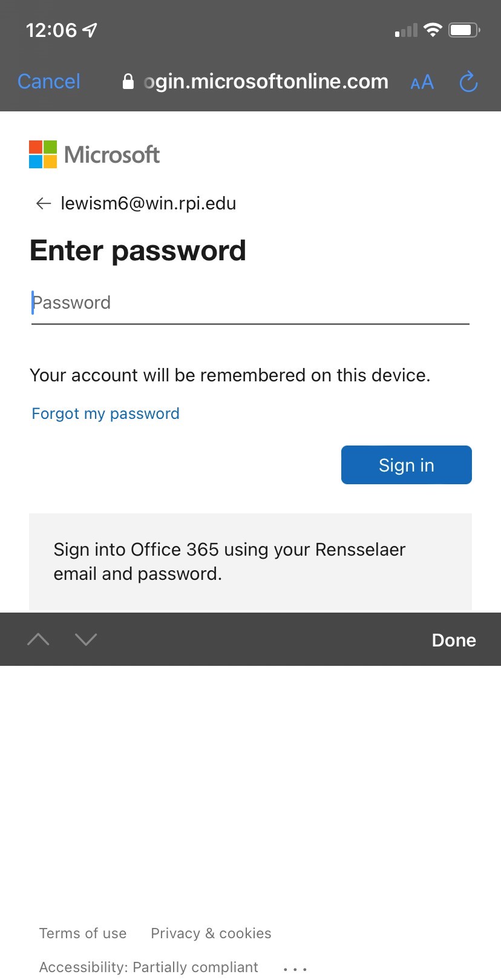Focus the Password input field

pos(250,303)
